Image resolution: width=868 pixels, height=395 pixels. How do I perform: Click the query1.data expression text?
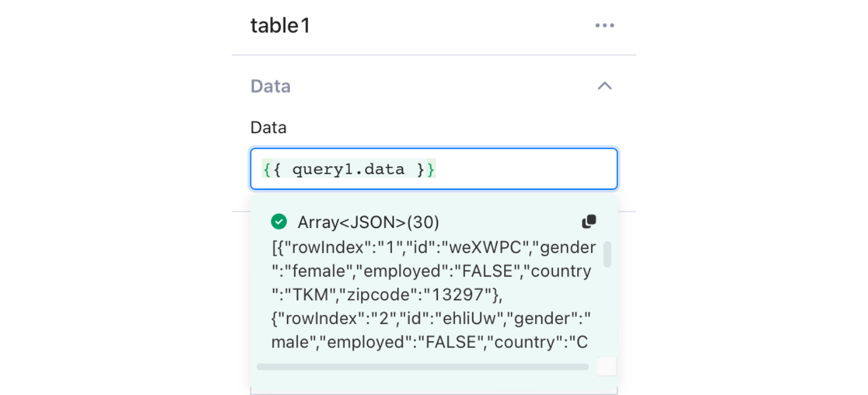click(x=348, y=169)
